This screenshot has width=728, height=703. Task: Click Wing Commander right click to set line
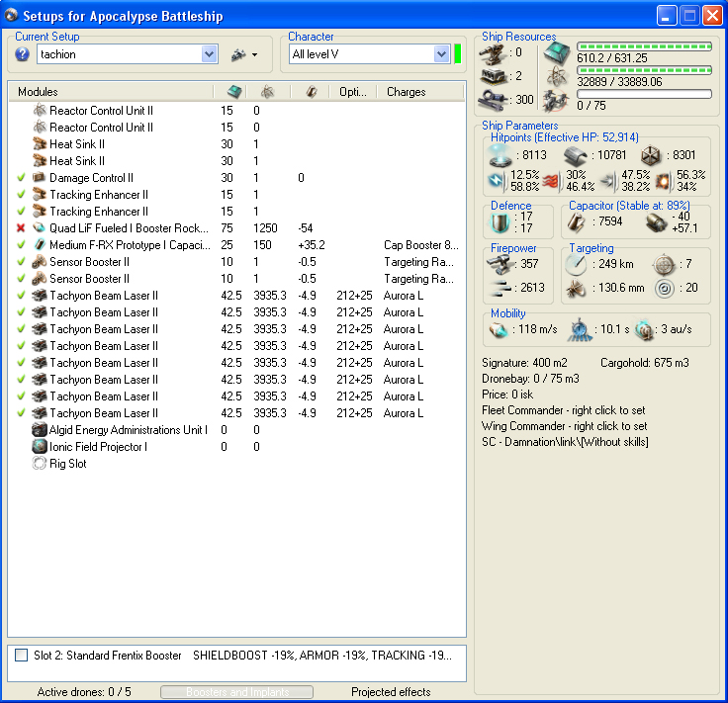564,426
